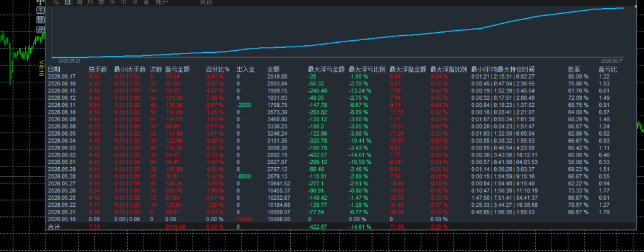644x252 pixels.
Task: Switch to the 周 weekly tab
Action: coord(79,3)
